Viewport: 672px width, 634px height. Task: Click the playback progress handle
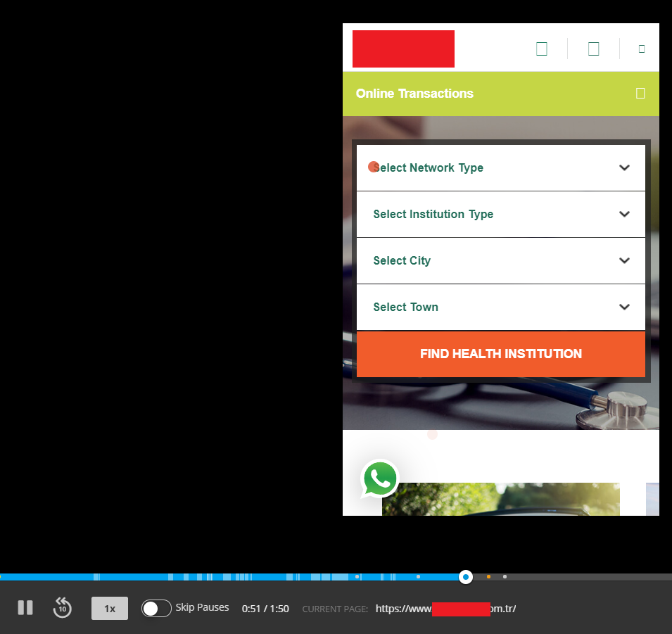point(465,577)
